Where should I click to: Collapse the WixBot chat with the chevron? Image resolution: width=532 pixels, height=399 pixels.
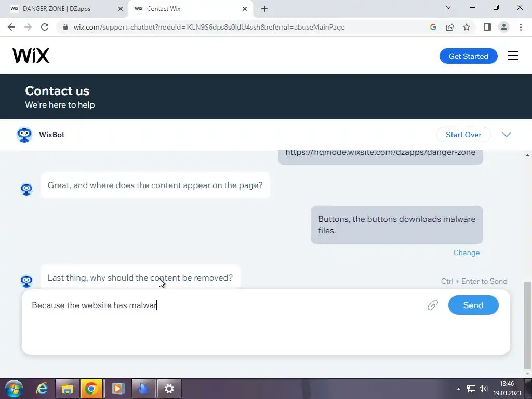point(506,135)
